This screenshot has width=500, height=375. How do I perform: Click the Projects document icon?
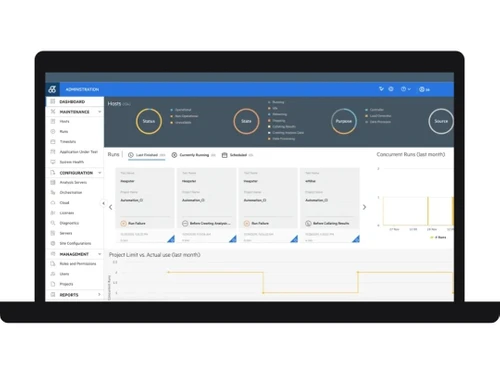tap(53, 284)
